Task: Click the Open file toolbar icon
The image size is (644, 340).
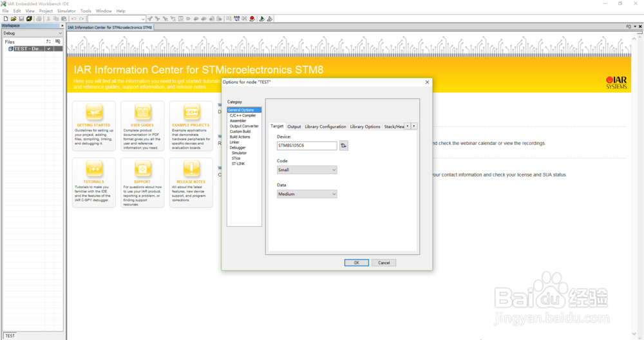Action: (14, 19)
